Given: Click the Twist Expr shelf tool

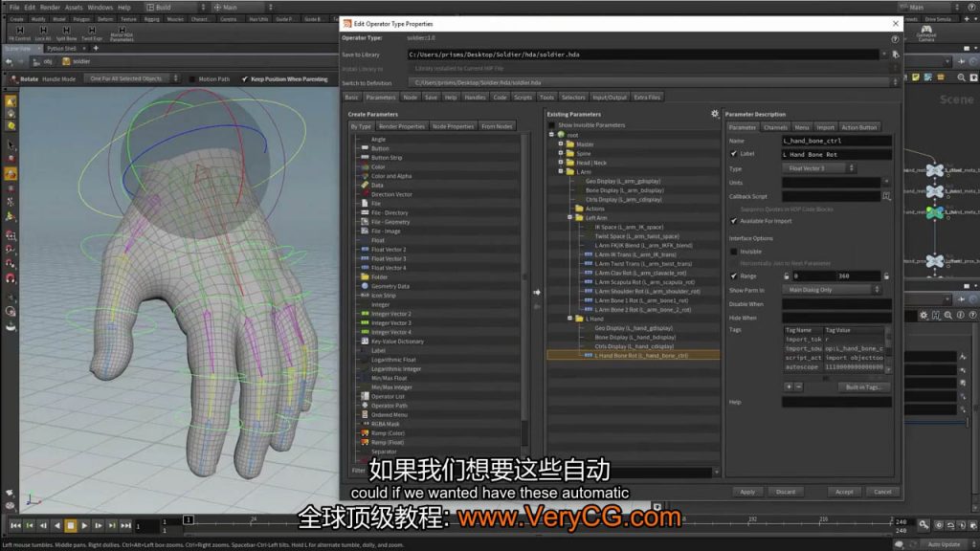Looking at the screenshot, I should [92, 33].
